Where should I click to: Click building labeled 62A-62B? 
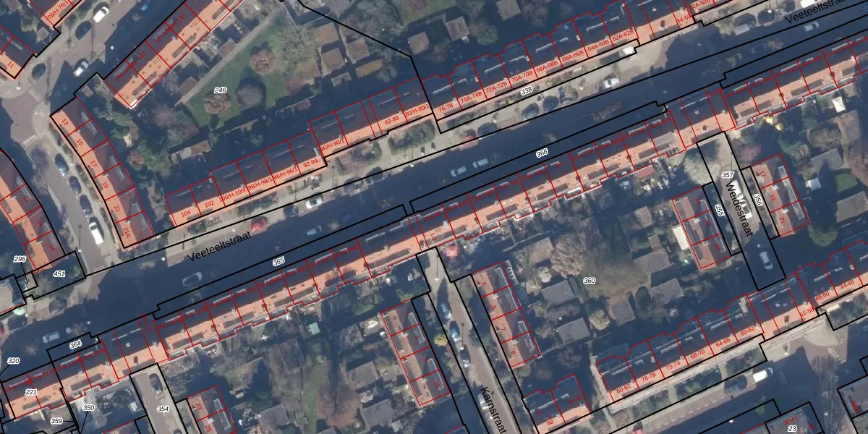(623, 33)
